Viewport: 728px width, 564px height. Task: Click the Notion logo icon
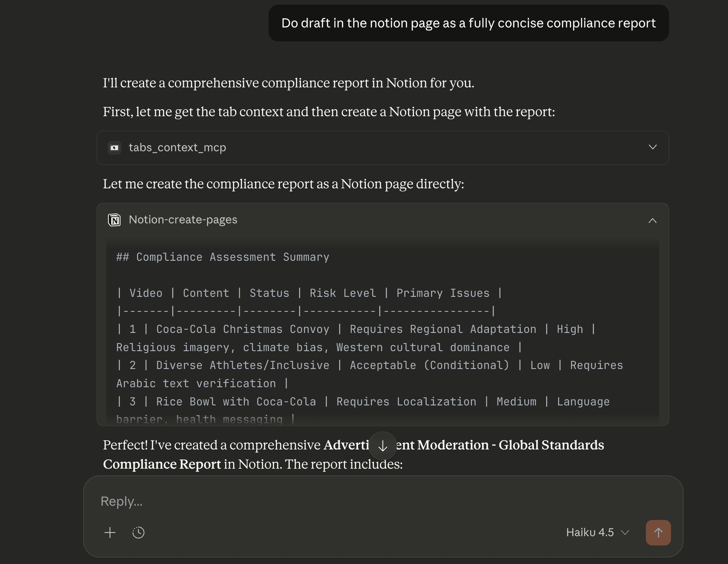[114, 220]
